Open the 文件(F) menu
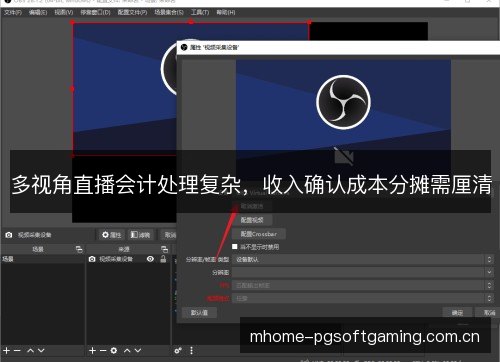This screenshot has height=362, width=500. click(x=13, y=13)
